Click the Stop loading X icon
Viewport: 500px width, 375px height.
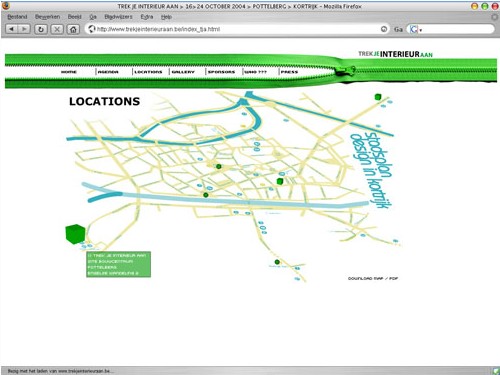(57, 29)
